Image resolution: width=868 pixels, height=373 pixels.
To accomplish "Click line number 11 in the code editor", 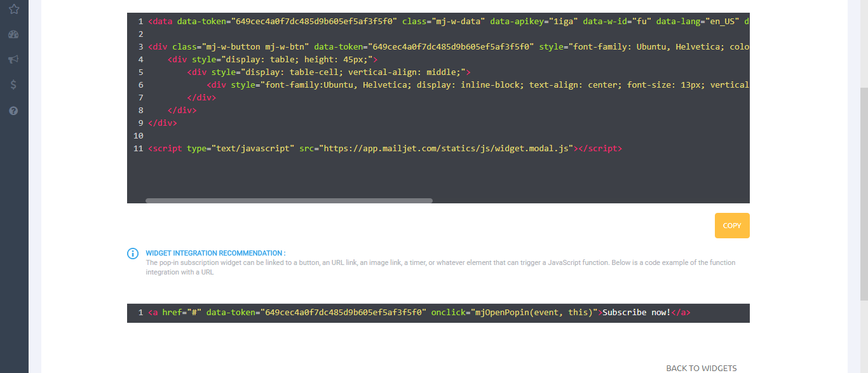I will [x=138, y=149].
